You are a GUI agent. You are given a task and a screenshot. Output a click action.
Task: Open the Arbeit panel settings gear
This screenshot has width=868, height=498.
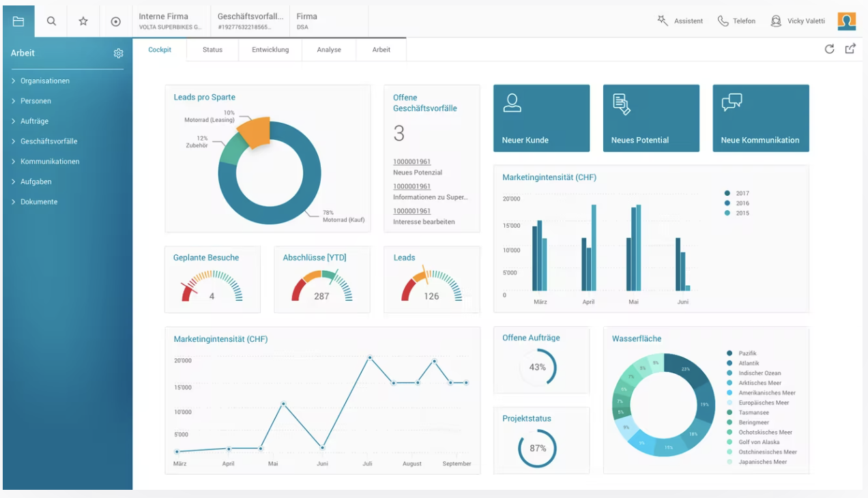[118, 53]
